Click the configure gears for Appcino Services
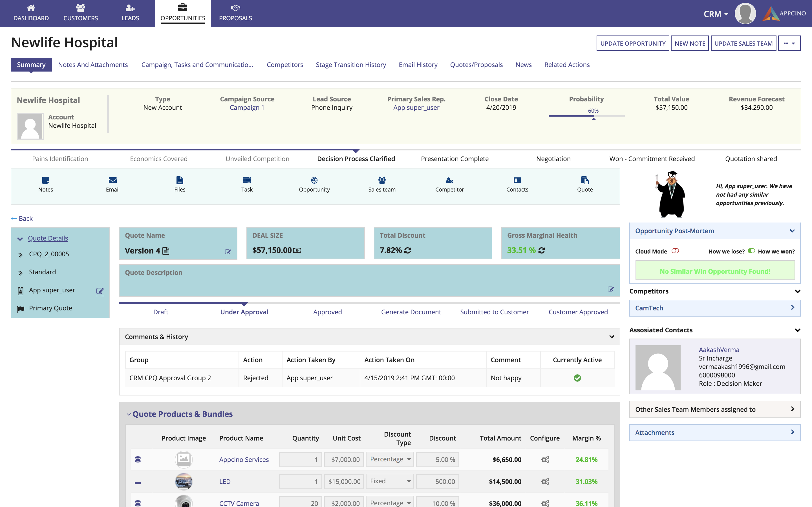Screen dimensions: 812x507 545,459
